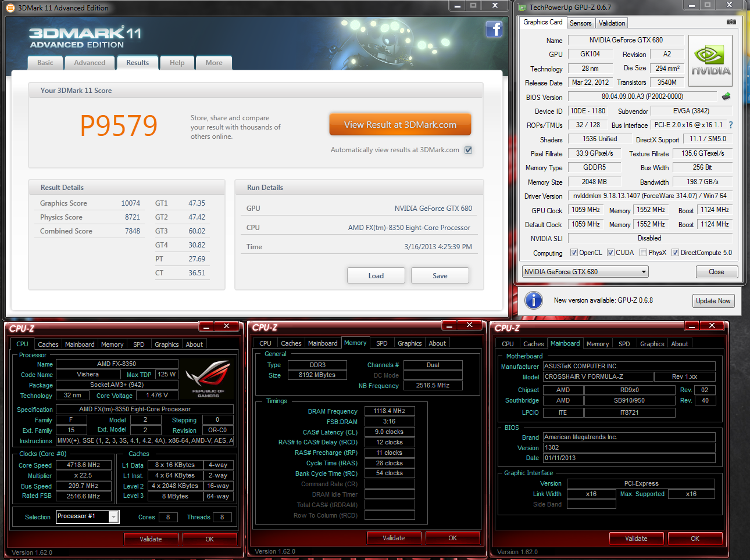Open the Help tab in 3DMark
The width and height of the screenshot is (750, 560).
point(177,63)
